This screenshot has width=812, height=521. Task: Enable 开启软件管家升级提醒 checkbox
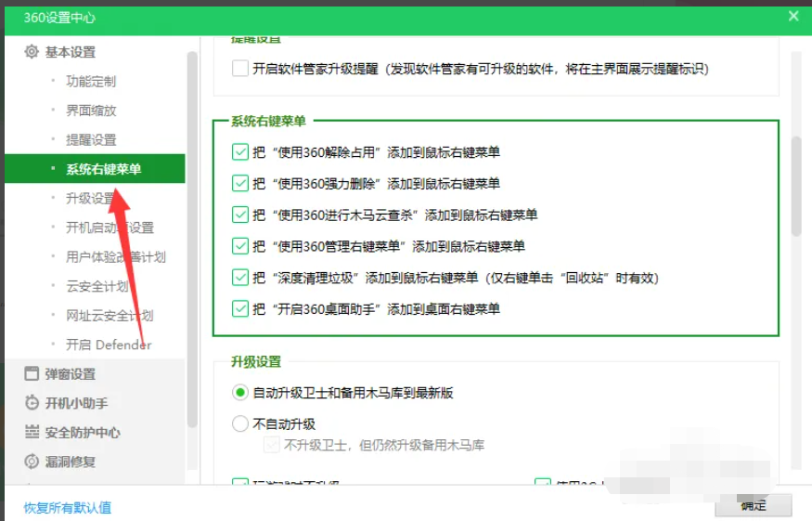coord(240,68)
